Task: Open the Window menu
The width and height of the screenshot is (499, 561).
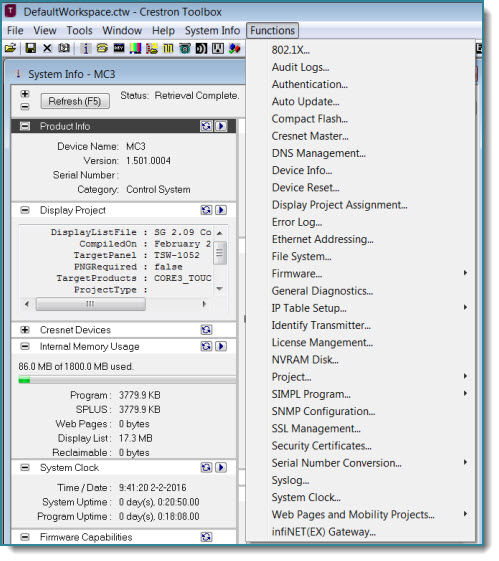Action: 122,30
